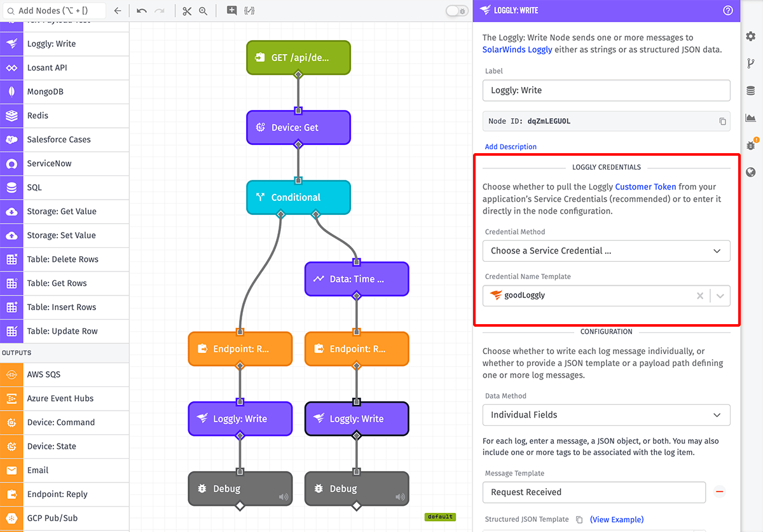Select the Data: Time Series node
The width and height of the screenshot is (763, 532).
[x=357, y=279]
